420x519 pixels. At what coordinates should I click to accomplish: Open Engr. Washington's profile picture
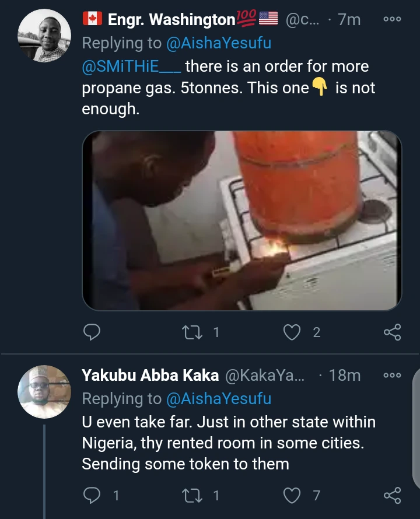pos(45,36)
